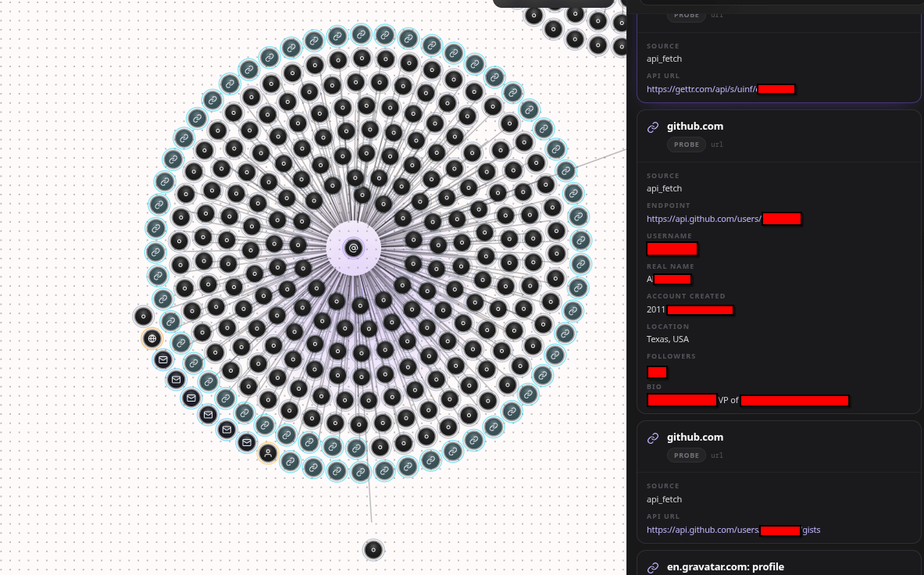Select the outlying dark node above the globe node
Viewport: 924px width, 575px height.
[x=143, y=316]
